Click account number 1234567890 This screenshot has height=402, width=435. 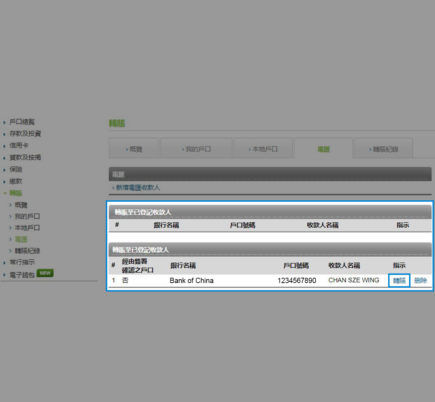pos(297,280)
